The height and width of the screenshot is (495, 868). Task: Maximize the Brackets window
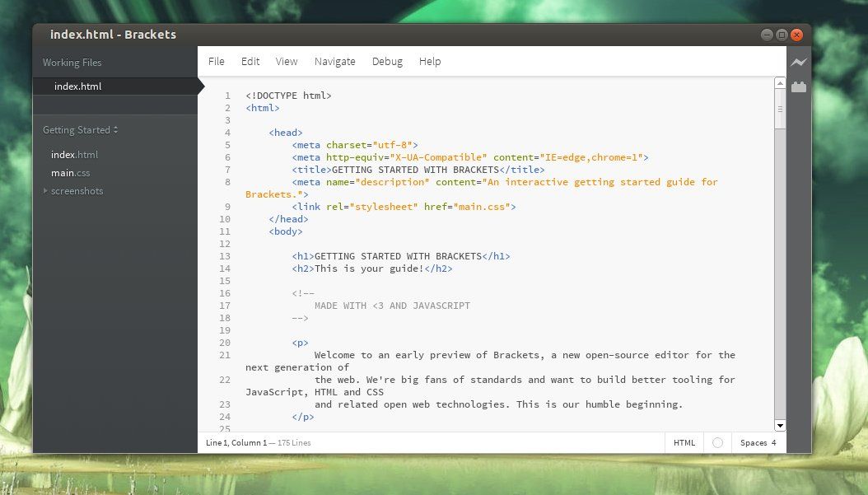(782, 35)
